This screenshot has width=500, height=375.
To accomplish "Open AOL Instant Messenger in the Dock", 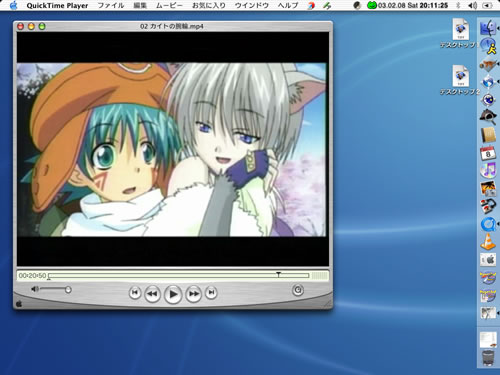I will click(x=489, y=46).
